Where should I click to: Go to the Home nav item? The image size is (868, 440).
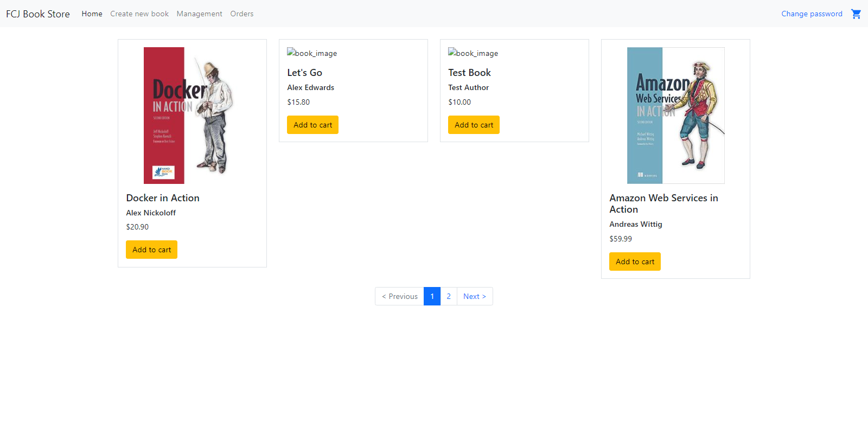tap(92, 14)
